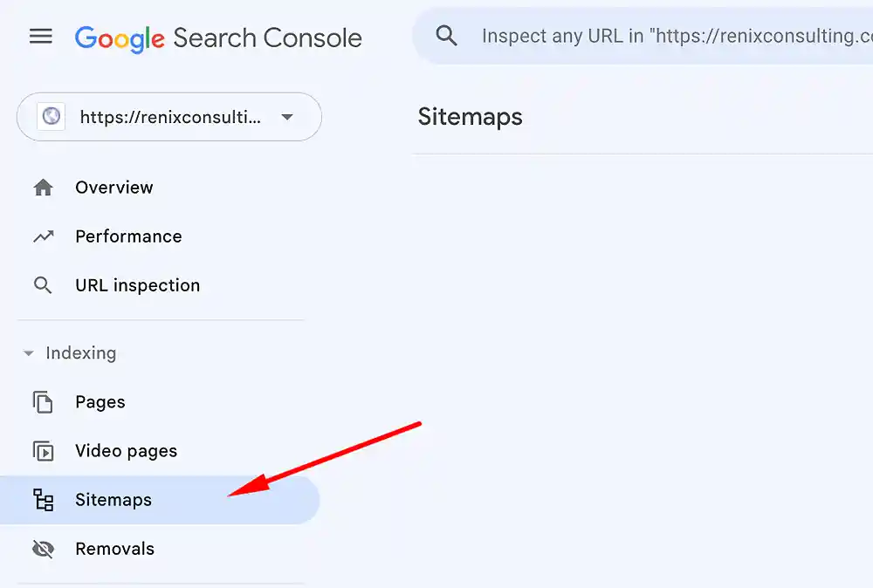Click the Sitemaps tree icon

pos(43,500)
